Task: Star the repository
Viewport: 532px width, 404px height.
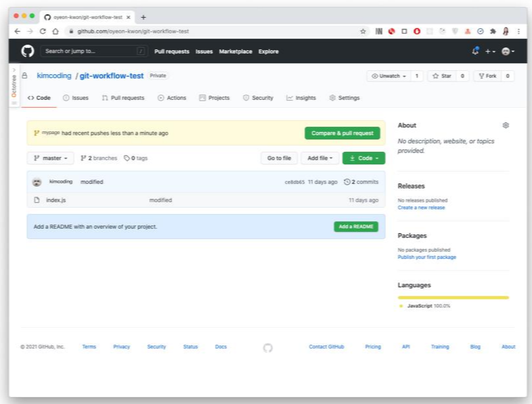Action: coord(442,76)
